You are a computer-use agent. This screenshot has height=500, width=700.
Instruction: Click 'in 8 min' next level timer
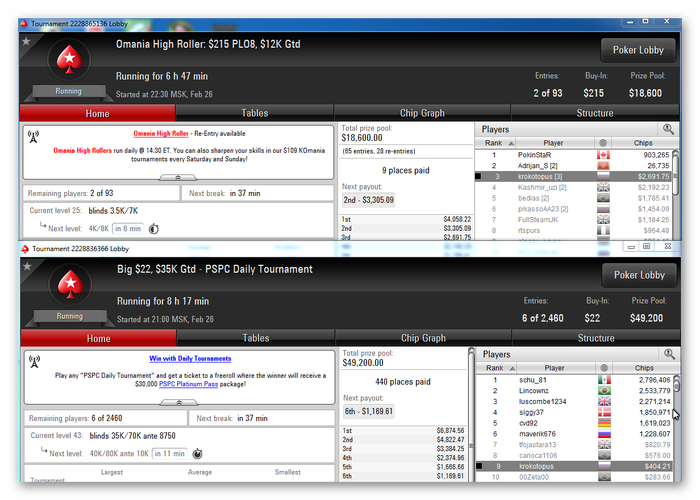(x=128, y=229)
